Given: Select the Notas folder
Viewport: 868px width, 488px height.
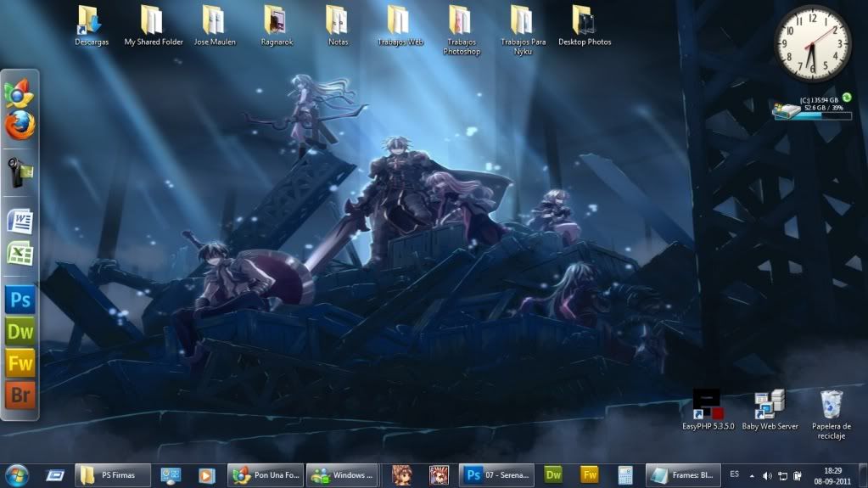Looking at the screenshot, I should click(338, 25).
